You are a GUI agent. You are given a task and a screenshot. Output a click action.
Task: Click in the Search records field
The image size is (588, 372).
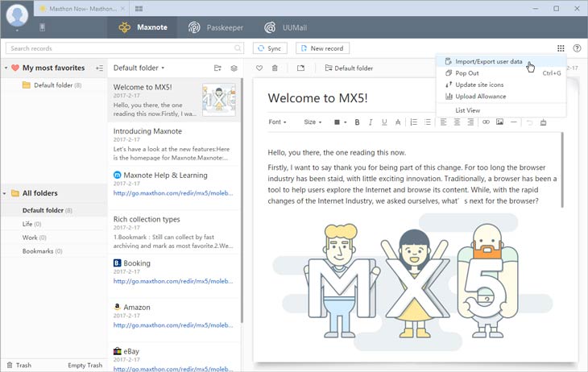coord(125,48)
